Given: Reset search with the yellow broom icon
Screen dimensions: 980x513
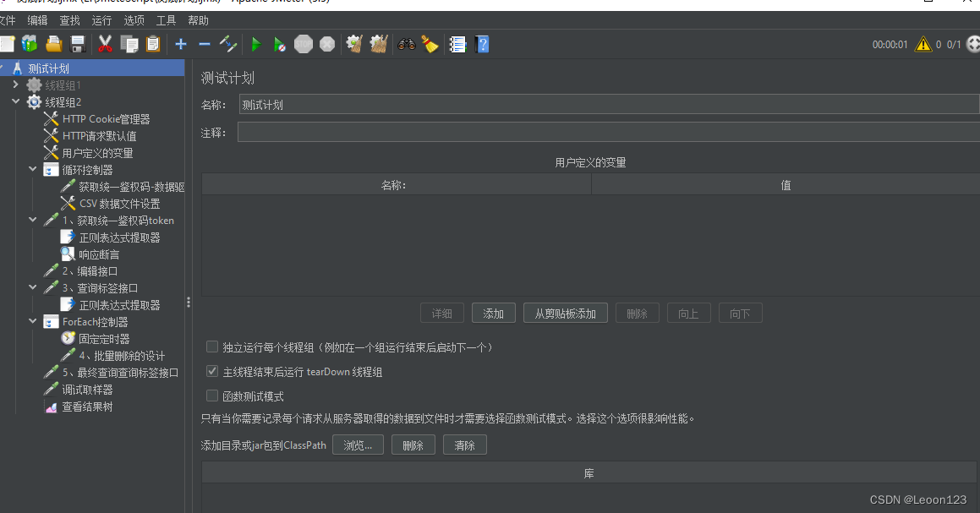Looking at the screenshot, I should 430,44.
